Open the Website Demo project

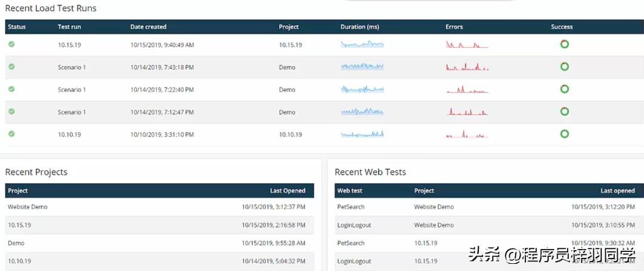click(x=27, y=207)
